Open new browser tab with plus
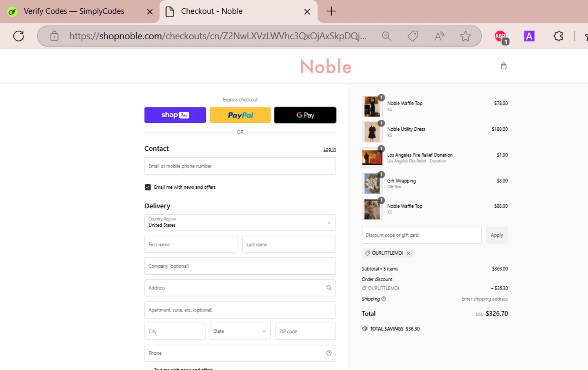This screenshot has height=370, width=588. (x=331, y=11)
